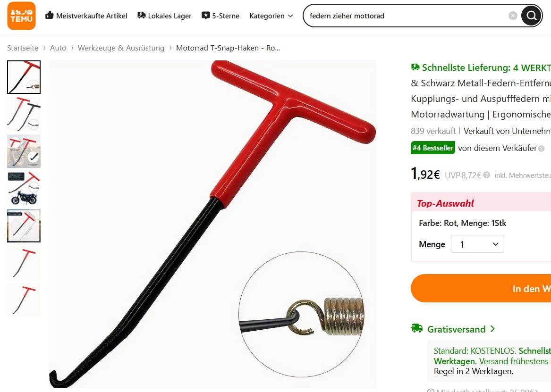The image size is (551, 392).
Task: Go to the Startseite breadcrumb
Action: [x=23, y=48]
